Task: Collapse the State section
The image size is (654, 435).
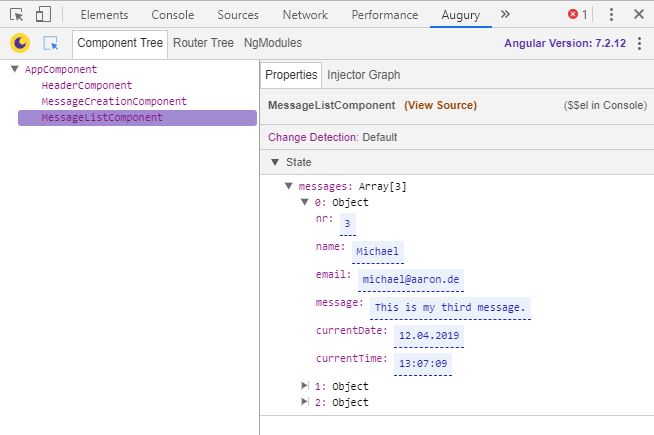Action: (x=275, y=162)
